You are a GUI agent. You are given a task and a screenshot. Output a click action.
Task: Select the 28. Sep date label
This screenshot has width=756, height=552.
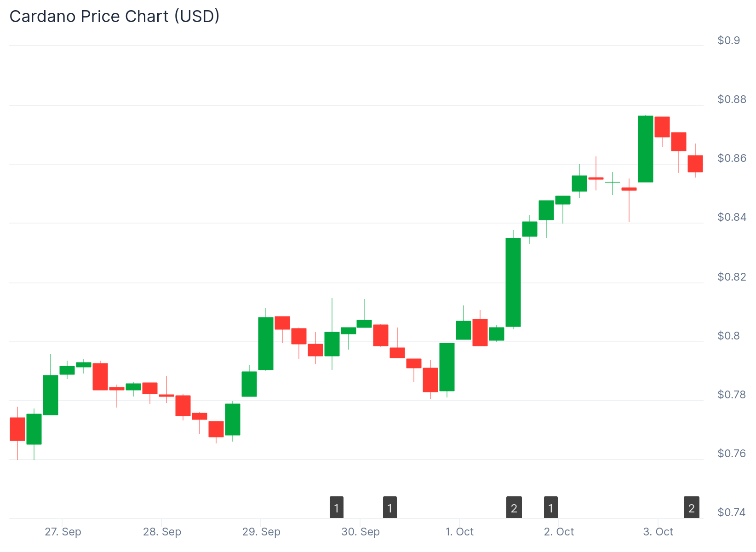tap(162, 532)
